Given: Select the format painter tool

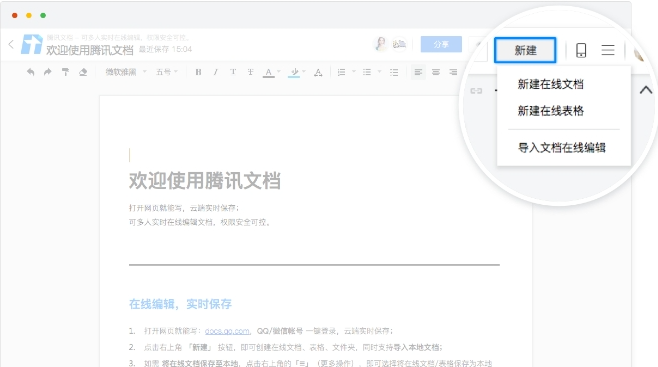Looking at the screenshot, I should pos(65,72).
